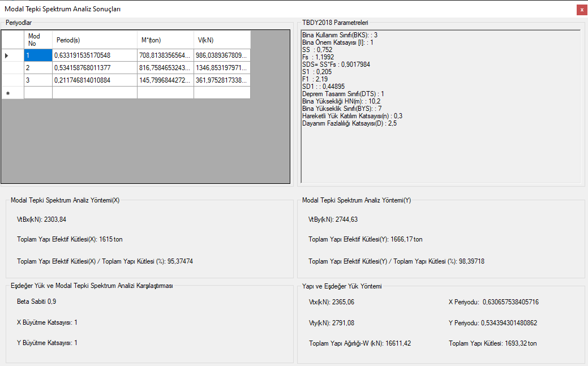Click the SD1 : 0,44895 line
Screen dimensions: 588x366
click(323, 86)
